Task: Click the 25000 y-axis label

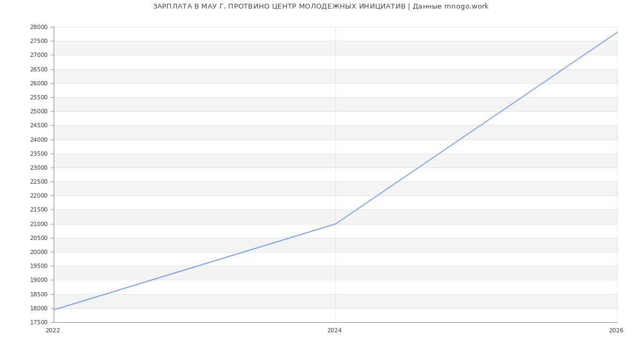Action: (39, 112)
